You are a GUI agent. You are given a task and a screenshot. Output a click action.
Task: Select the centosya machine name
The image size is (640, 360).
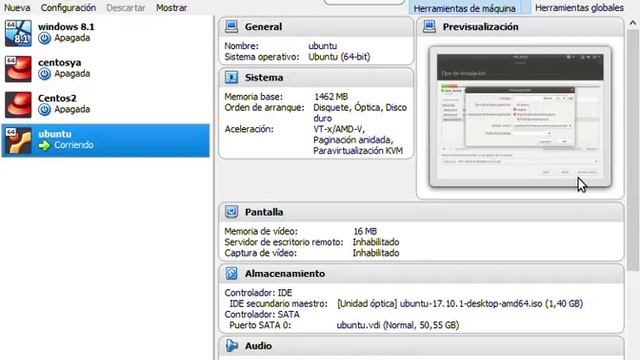(60, 63)
